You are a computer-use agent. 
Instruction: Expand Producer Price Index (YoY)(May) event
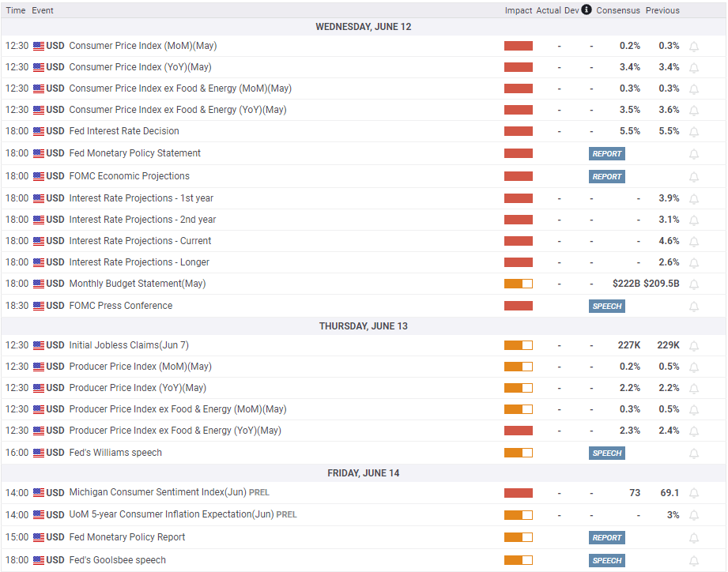tap(138, 388)
